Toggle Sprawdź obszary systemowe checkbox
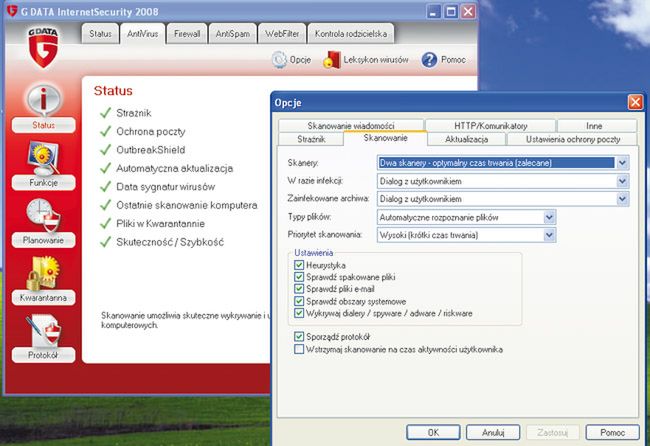The image size is (650, 446). 299,301
